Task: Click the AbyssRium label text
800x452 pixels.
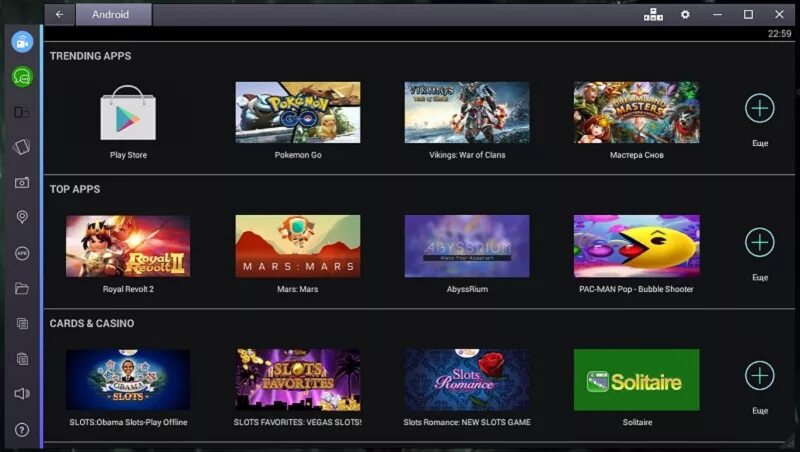Action: 467,289
